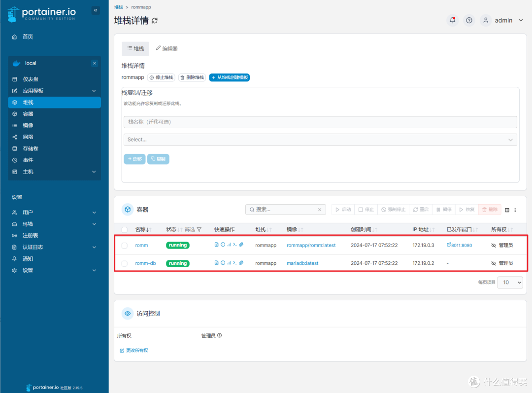
Task: Open inspect icon for romm container
Action: pyautogui.click(x=223, y=245)
